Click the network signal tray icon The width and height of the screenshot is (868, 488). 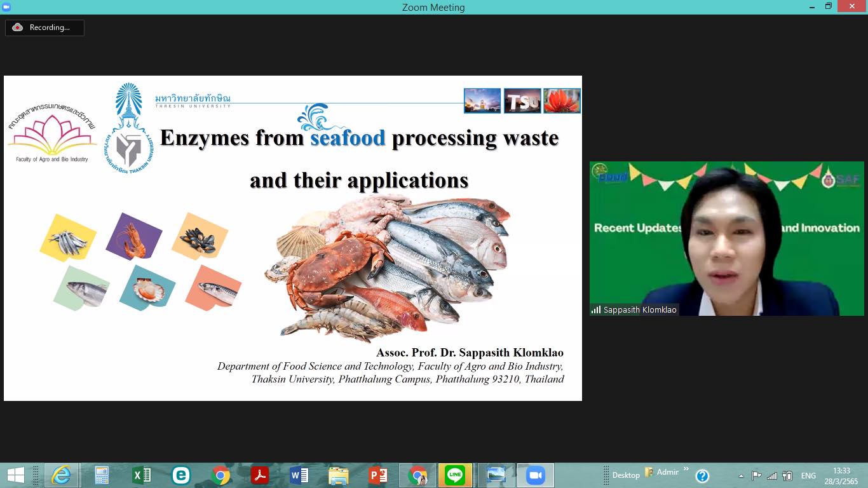(x=772, y=476)
